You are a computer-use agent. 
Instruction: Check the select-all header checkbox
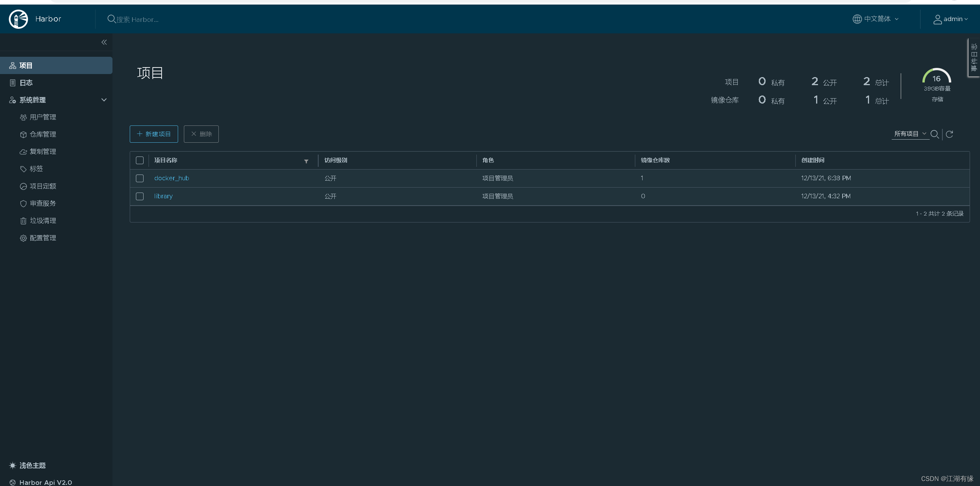tap(140, 160)
